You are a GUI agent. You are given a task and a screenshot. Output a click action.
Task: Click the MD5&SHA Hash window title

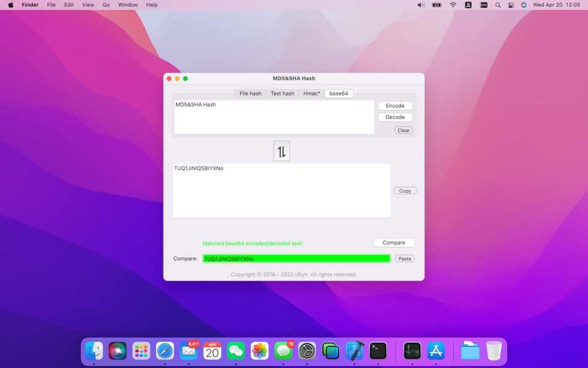[294, 78]
